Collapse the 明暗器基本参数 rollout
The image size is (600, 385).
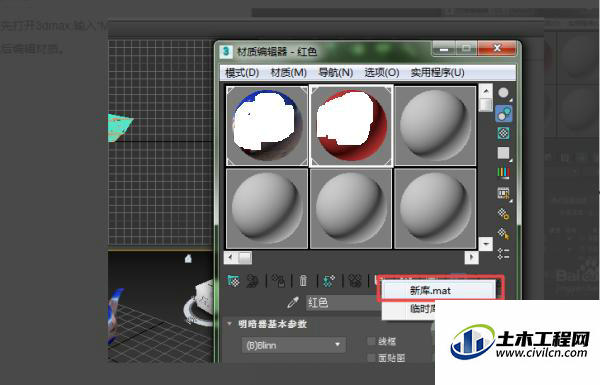click(x=229, y=324)
